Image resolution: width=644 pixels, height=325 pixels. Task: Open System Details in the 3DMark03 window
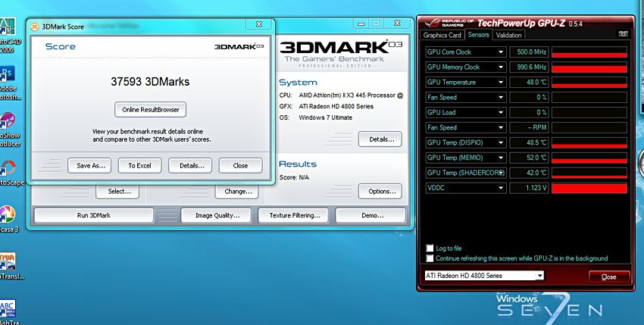pos(380,139)
